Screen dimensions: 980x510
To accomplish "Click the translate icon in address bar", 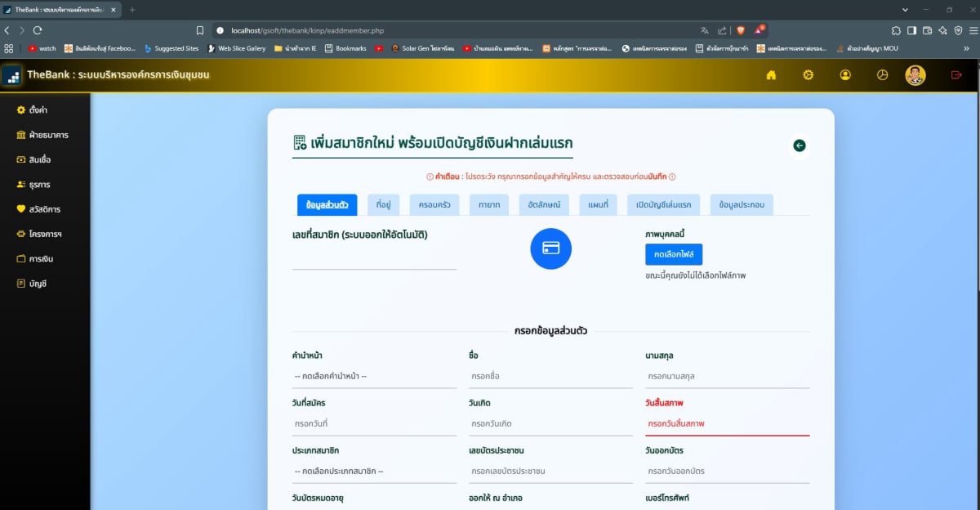I will click(704, 30).
